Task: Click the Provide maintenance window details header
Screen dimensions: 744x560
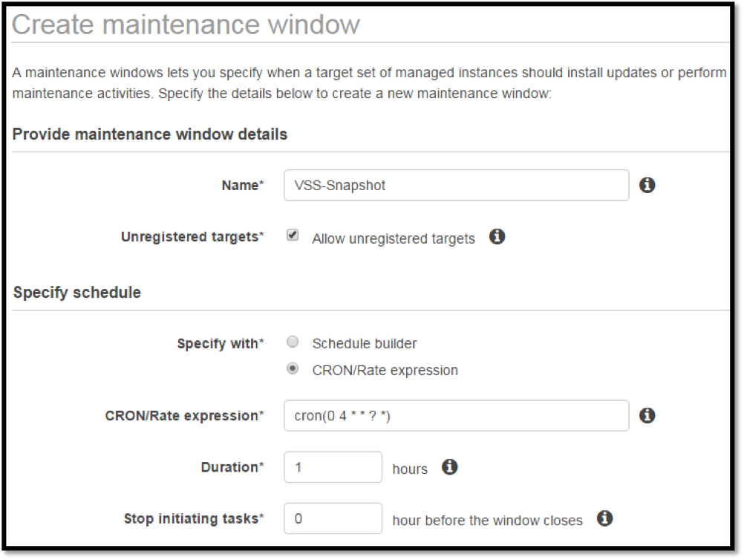Action: click(150, 134)
